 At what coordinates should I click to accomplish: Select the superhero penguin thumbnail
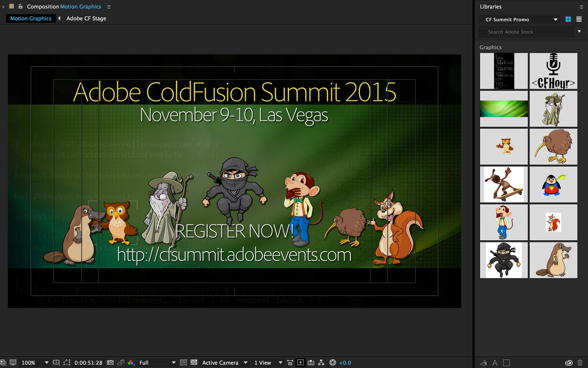click(553, 185)
